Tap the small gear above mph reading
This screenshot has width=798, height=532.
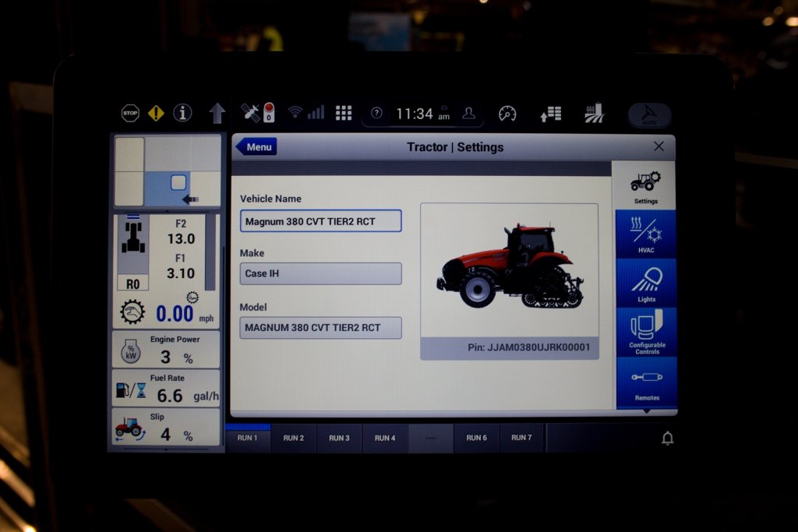pyautogui.click(x=192, y=298)
